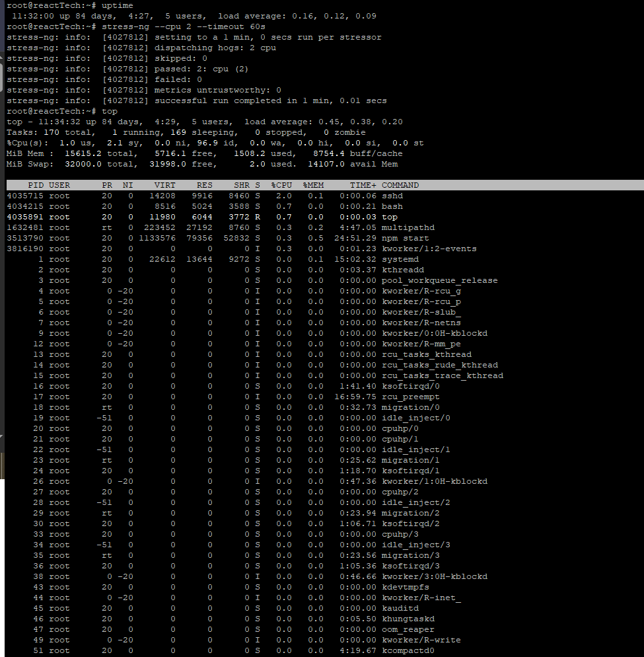644x657 pixels.
Task: Click '8754.4 buff/cache' value
Action: [x=358, y=153]
